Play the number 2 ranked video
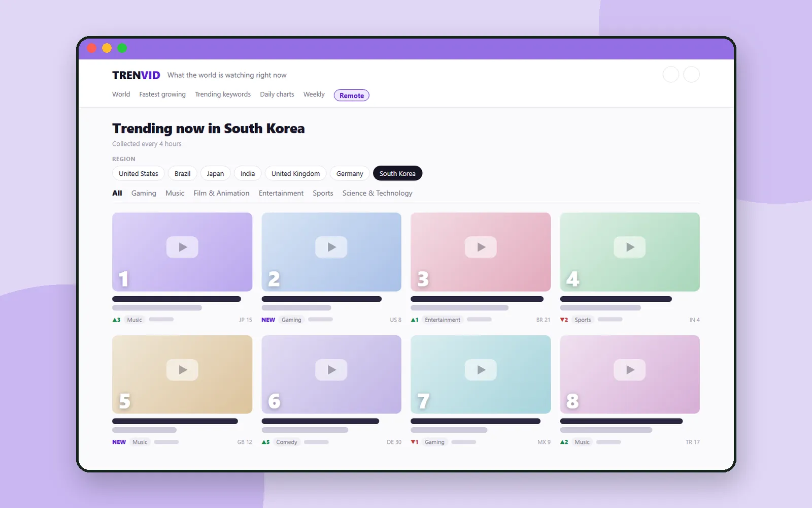Viewport: 812px width, 508px height. [x=331, y=247]
